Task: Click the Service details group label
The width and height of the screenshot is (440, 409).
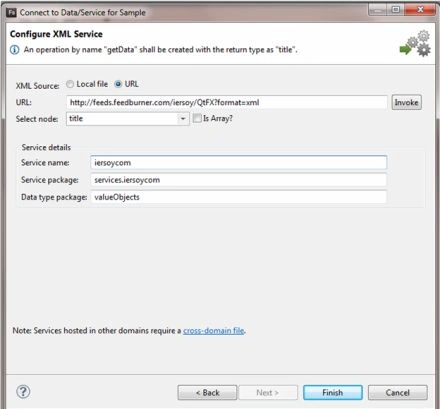Action: (46, 147)
